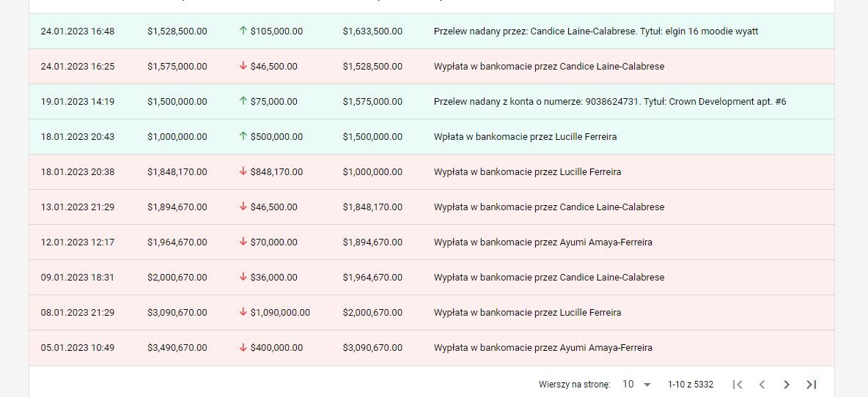Click the 13.01.2023 21:29 withdrawal by Candice Laine-Calabrese
Viewport: 868px width, 397px height.
432,207
